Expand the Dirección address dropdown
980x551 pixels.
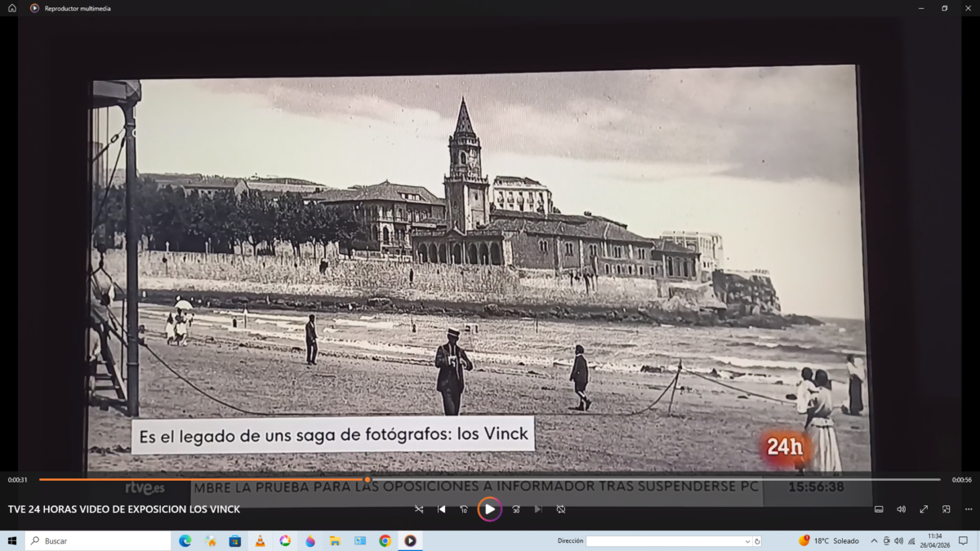coord(747,541)
